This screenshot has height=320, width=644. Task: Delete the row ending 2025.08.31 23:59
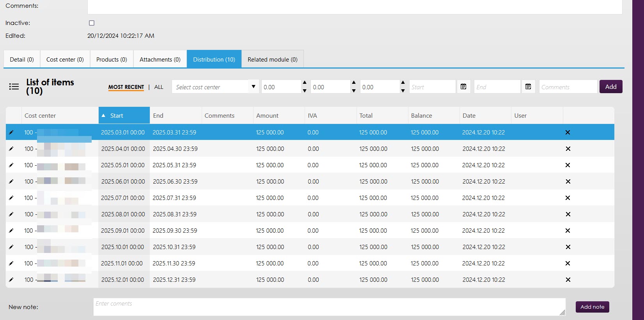(568, 214)
